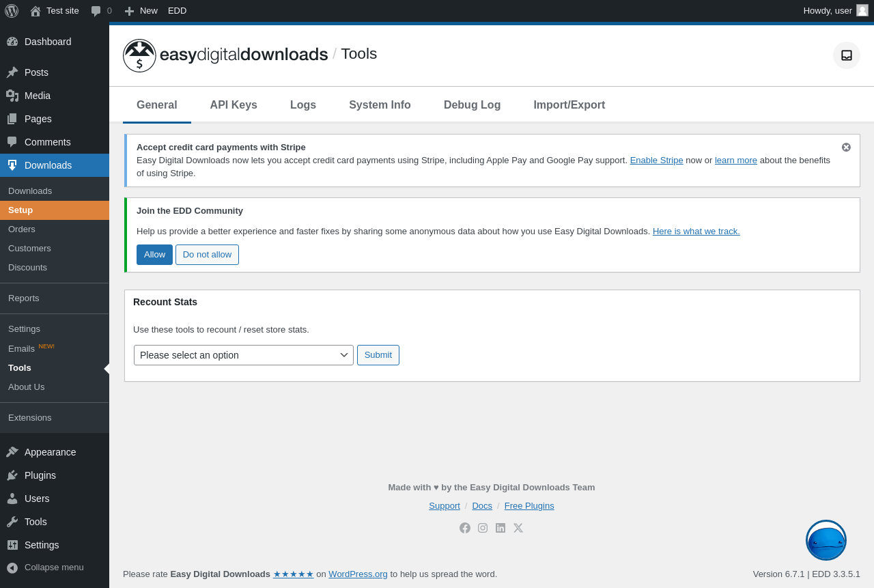
Task: Open the Support footer link
Action: tap(445, 506)
